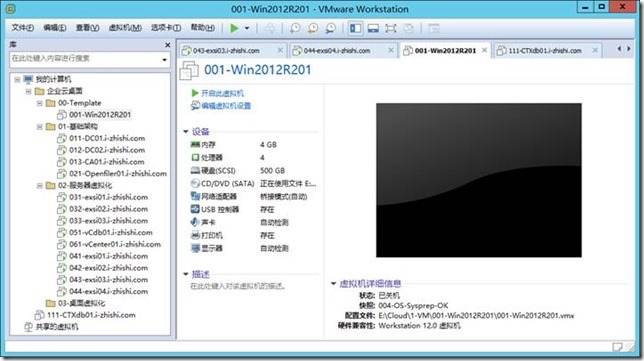Collapse the 设备 section
Image resolution: width=644 pixels, height=361 pixels.
click(186, 132)
